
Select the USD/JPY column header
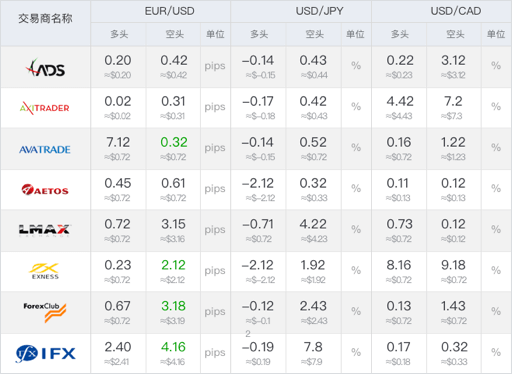click(x=319, y=11)
